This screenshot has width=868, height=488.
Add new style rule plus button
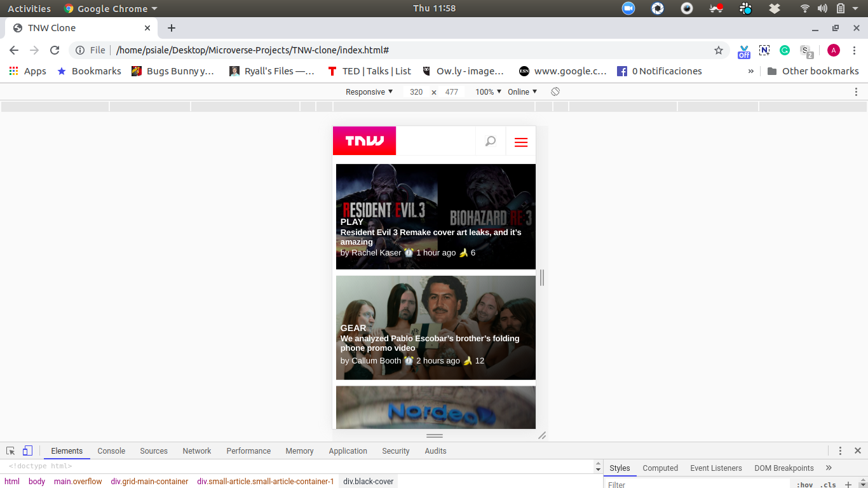point(848,484)
